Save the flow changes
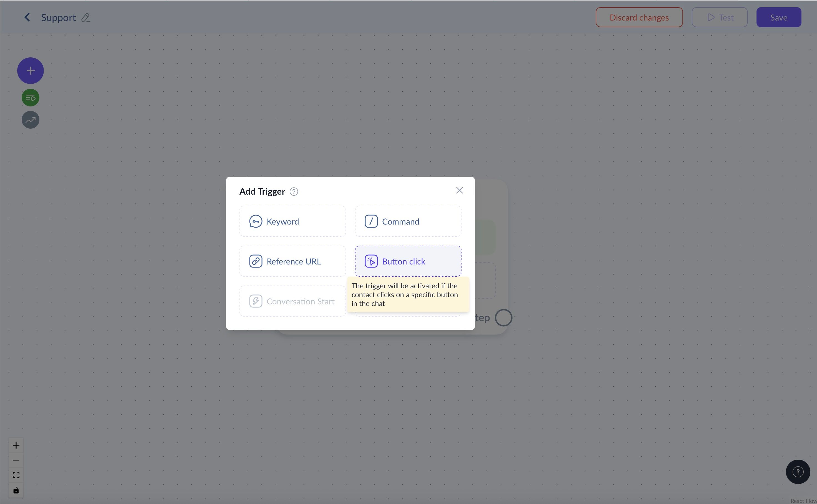This screenshot has height=504, width=817. 778,17
